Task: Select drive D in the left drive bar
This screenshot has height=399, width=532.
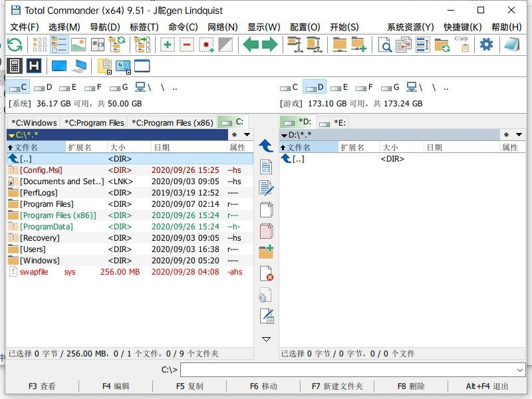Action: click(43, 88)
